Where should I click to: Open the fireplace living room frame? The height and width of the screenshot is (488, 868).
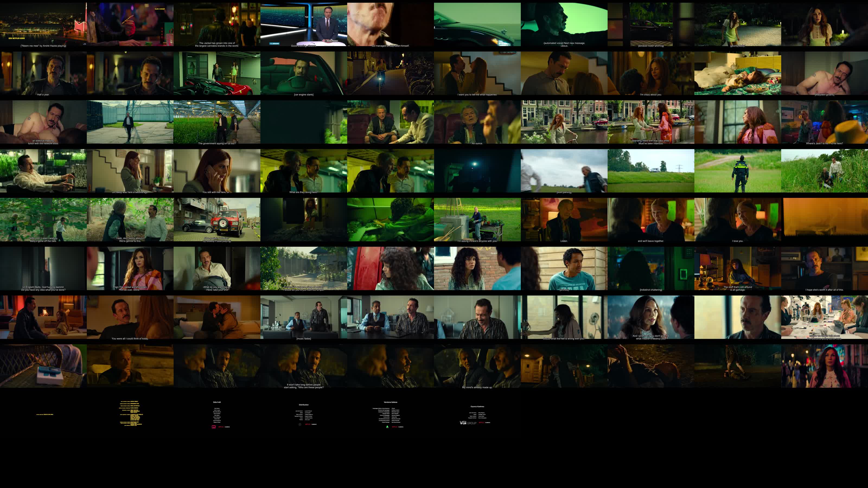[43, 317]
